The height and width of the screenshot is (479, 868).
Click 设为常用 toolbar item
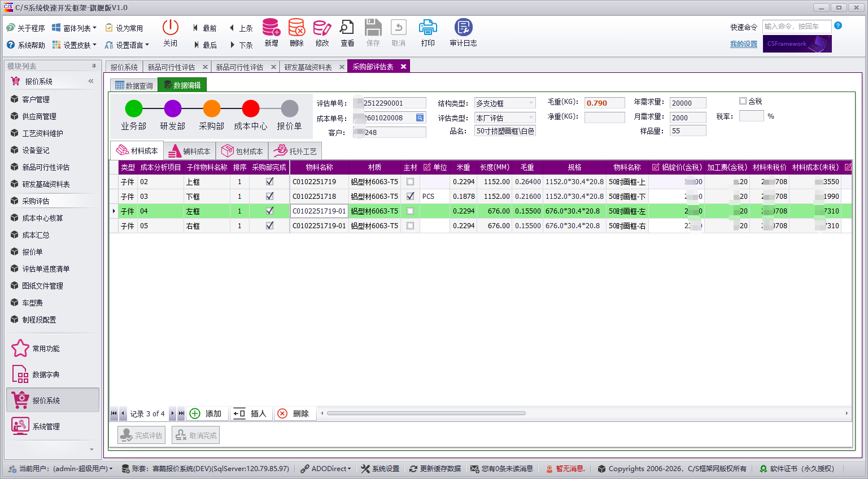(124, 28)
